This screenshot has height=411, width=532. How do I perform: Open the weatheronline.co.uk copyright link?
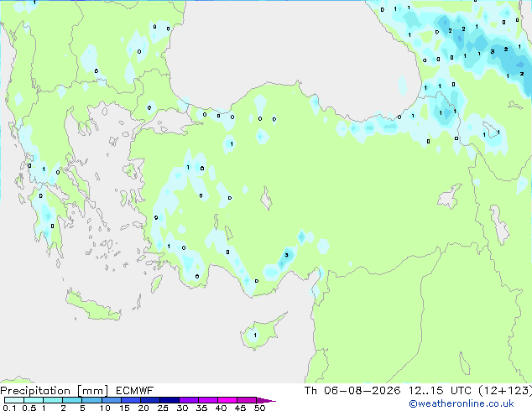(462, 403)
